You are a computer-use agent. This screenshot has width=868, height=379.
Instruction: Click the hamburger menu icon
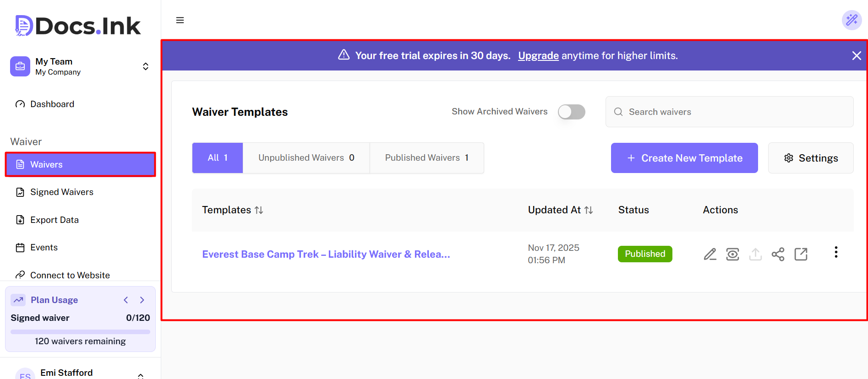[180, 20]
